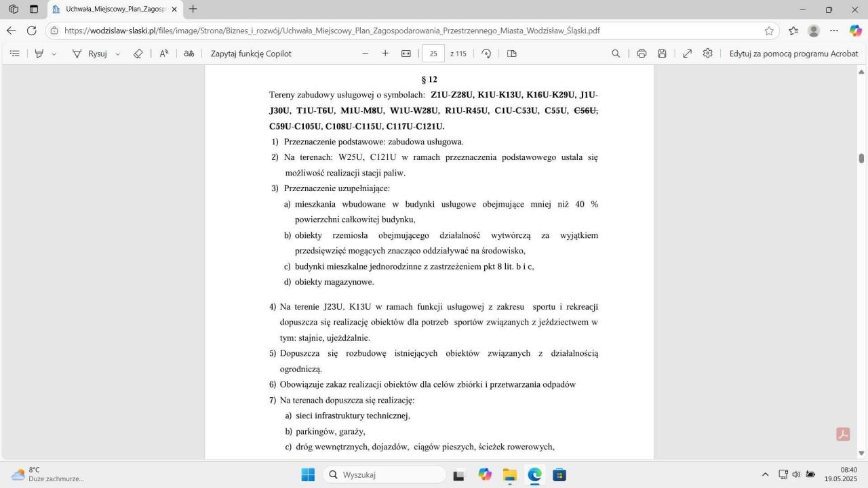Open Zapytaj funkcję Copilot

coord(250,54)
